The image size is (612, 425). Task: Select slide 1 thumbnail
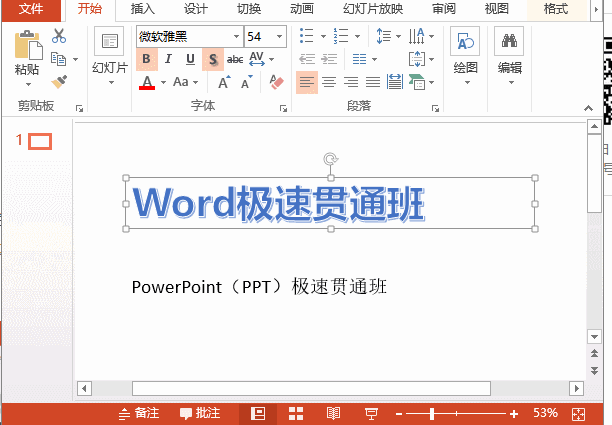39,142
